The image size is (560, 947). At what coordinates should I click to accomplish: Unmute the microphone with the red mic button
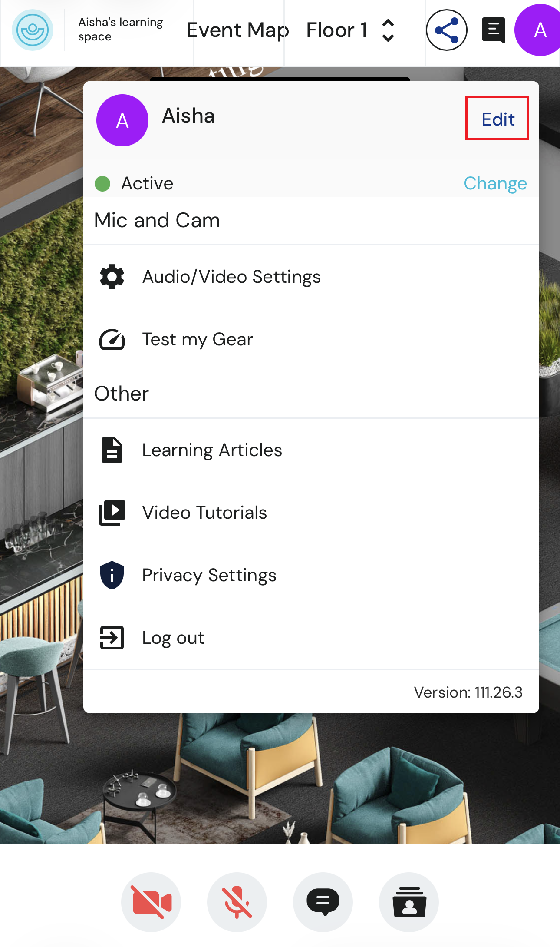[x=237, y=902]
